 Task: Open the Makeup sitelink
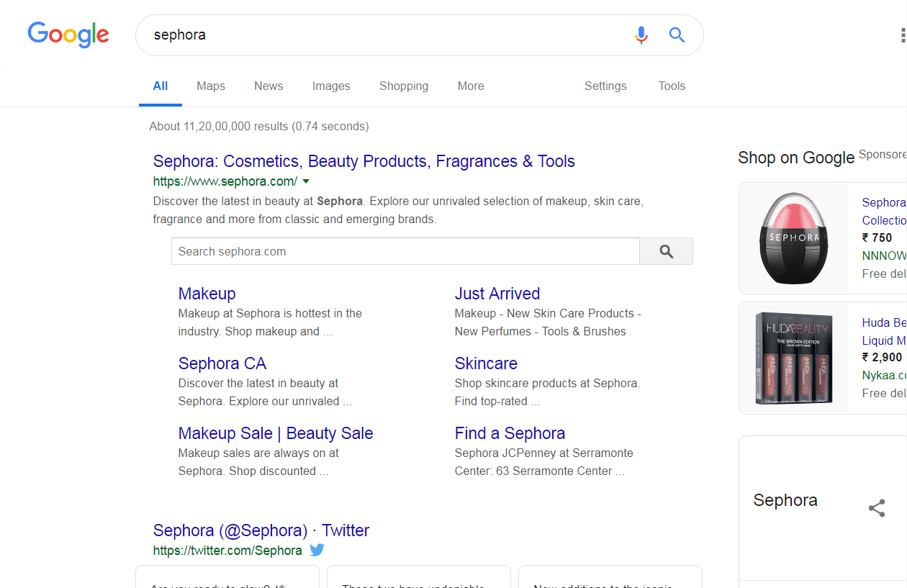(x=207, y=294)
